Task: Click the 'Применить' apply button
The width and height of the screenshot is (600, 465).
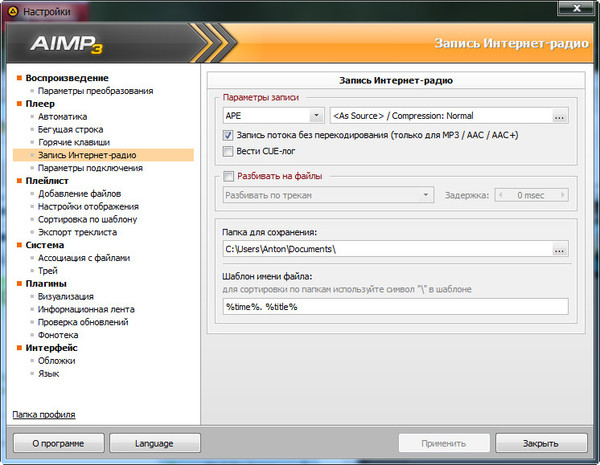Action: pyautogui.click(x=444, y=443)
